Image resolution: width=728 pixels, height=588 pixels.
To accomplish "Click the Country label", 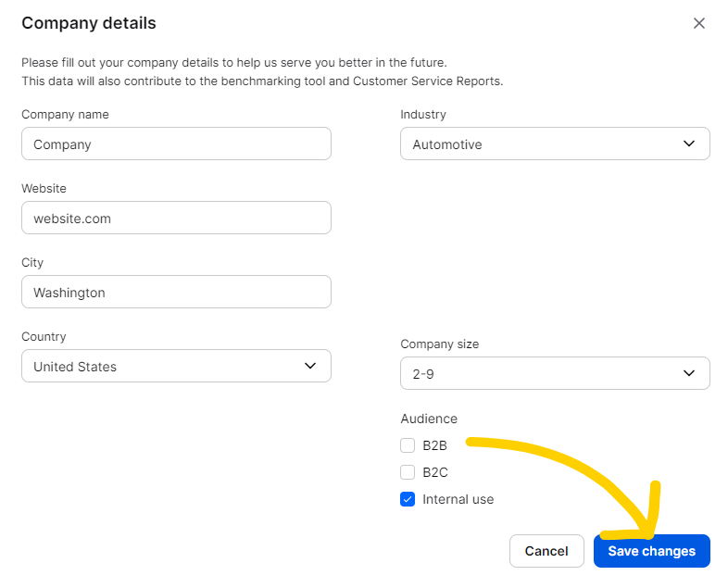I will point(44,336).
